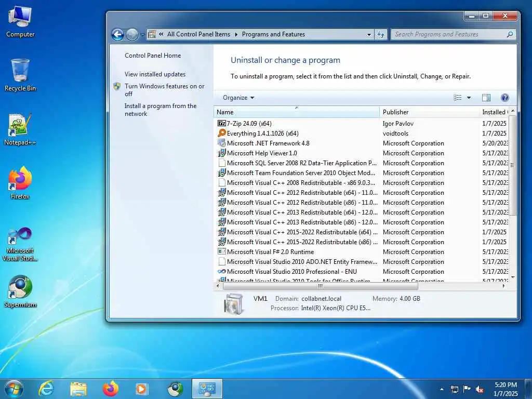Click Programs and Features breadcrumb
This screenshot has width=532, height=399.
point(273,34)
